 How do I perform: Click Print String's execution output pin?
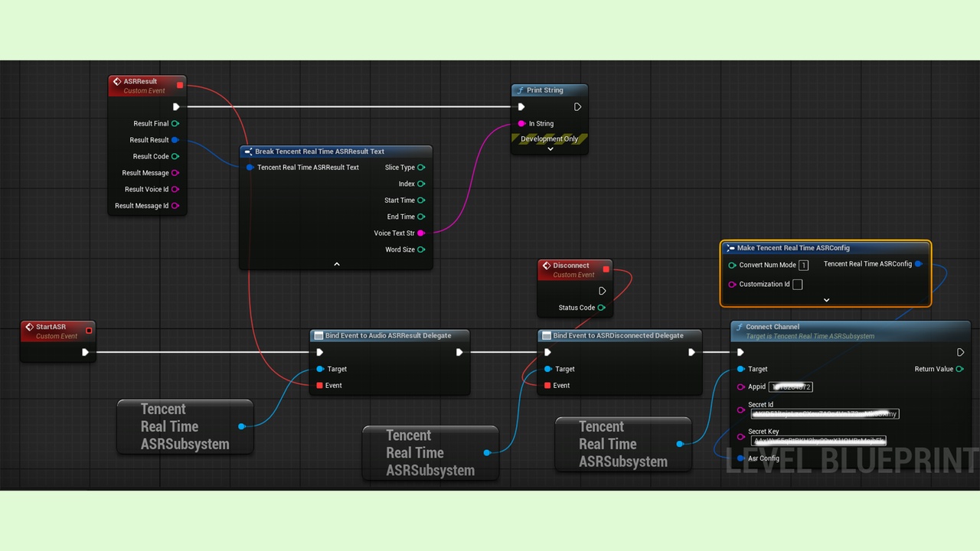577,107
